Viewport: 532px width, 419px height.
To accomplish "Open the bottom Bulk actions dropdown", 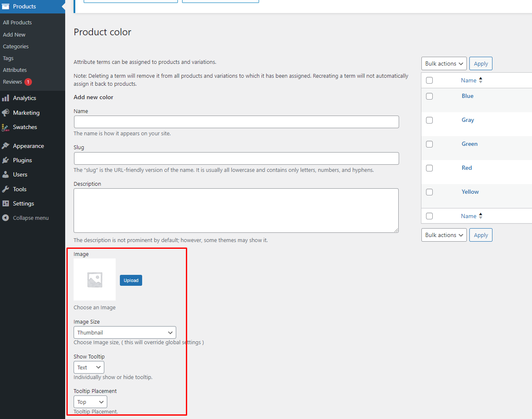I will [x=444, y=235].
